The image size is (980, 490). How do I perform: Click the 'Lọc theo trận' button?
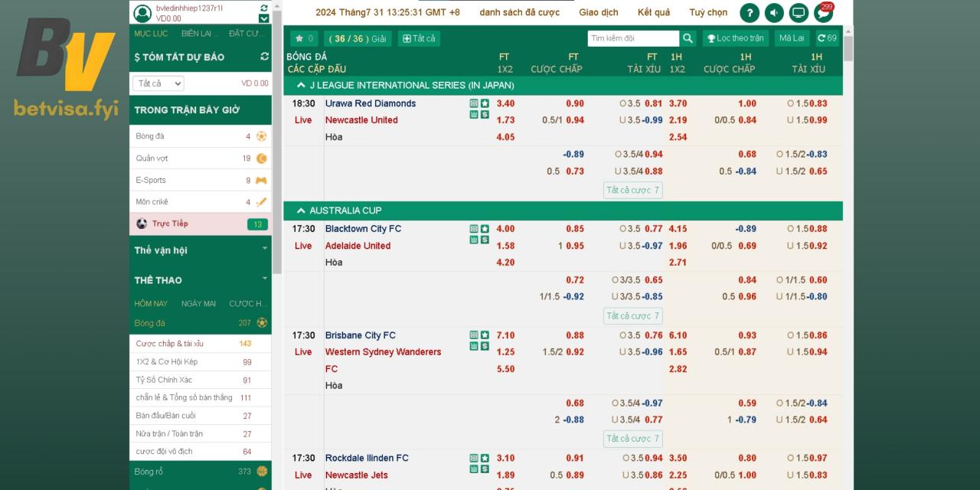(735, 38)
